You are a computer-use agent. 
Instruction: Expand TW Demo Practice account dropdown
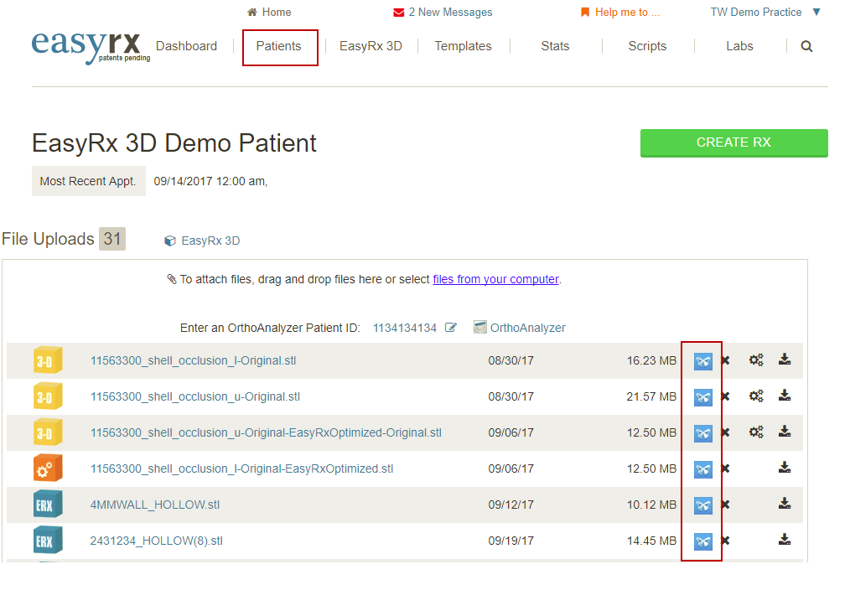816,12
